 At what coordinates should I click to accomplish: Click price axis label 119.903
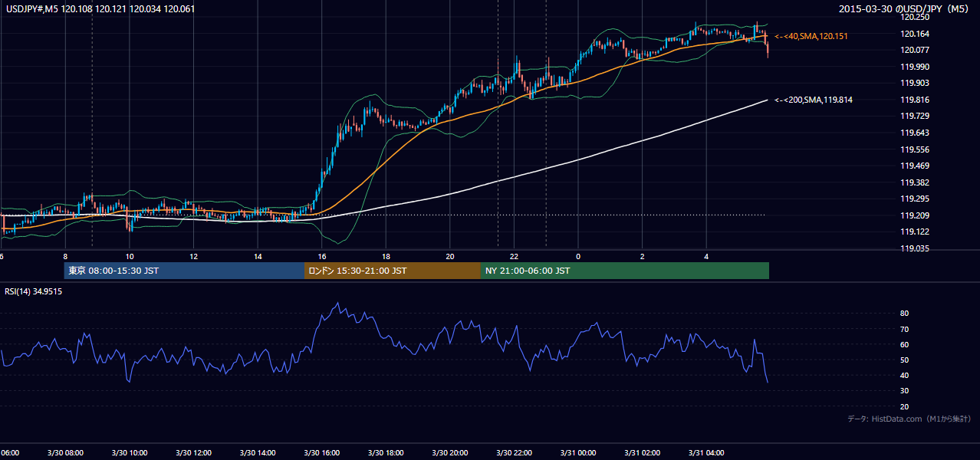coord(914,83)
